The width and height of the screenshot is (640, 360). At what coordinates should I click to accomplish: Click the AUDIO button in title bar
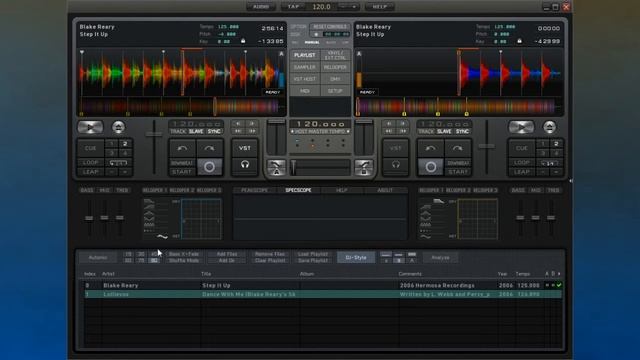(x=261, y=7)
